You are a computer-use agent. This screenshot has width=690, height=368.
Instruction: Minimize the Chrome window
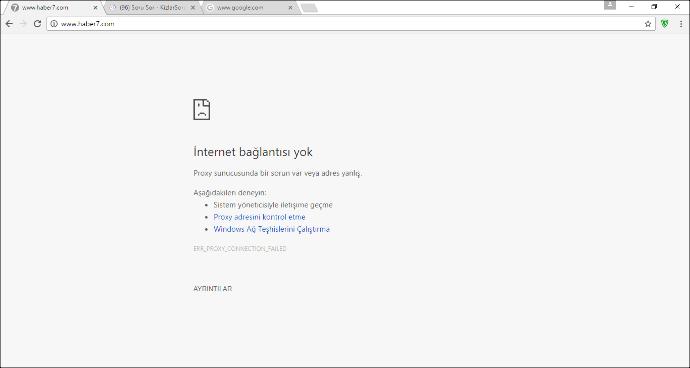[x=631, y=7]
